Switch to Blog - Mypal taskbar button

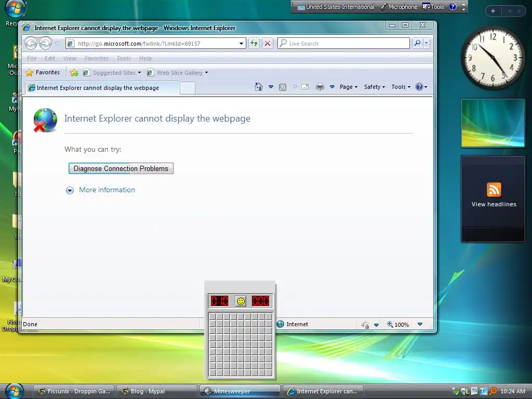pyautogui.click(x=157, y=391)
